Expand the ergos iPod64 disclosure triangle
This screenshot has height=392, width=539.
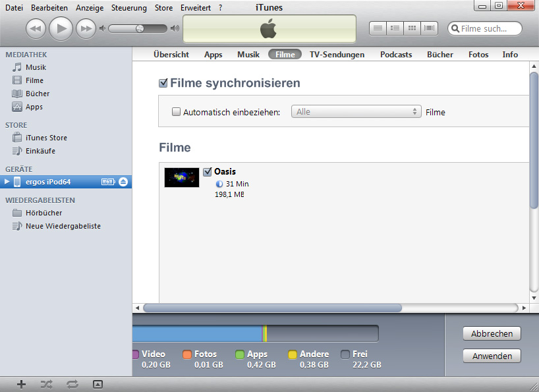point(7,182)
